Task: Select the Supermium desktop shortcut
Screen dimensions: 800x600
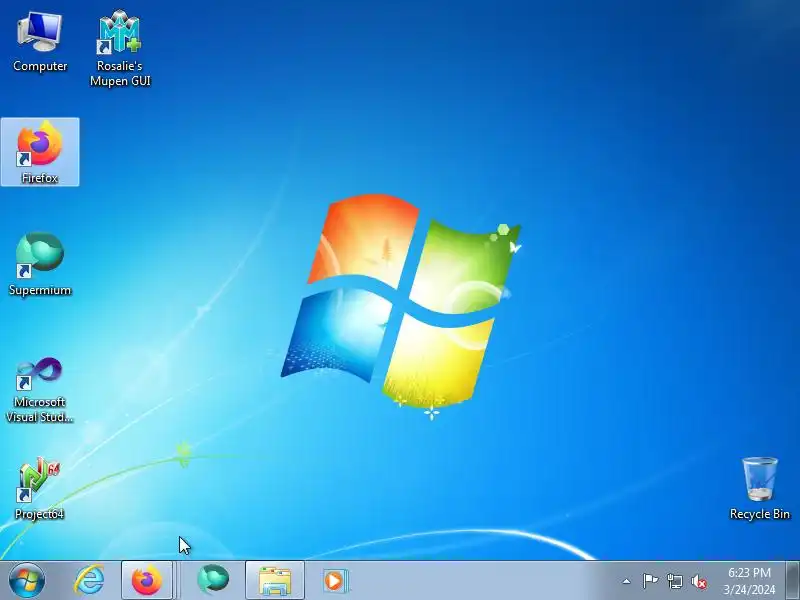Action: tap(40, 264)
